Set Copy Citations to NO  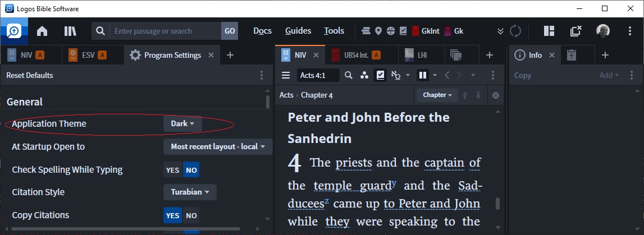191,215
